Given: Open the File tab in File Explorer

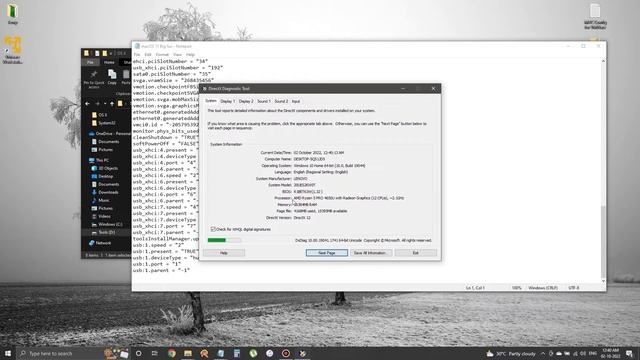Looking at the screenshot, I should (90, 62).
